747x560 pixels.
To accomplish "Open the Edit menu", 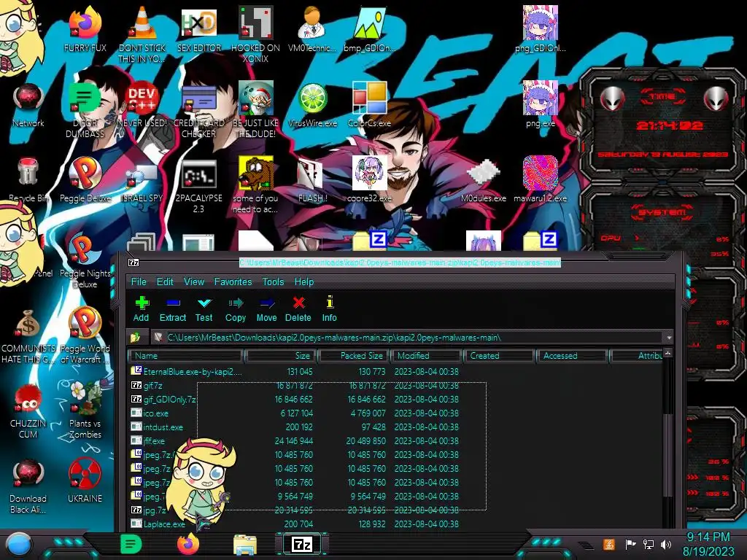I will (x=165, y=281).
